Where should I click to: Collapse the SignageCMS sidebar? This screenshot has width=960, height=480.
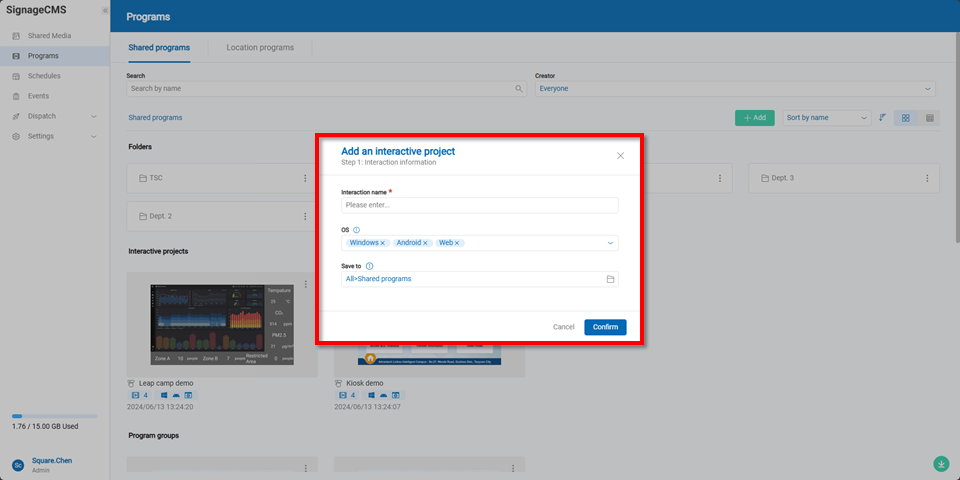[x=105, y=10]
